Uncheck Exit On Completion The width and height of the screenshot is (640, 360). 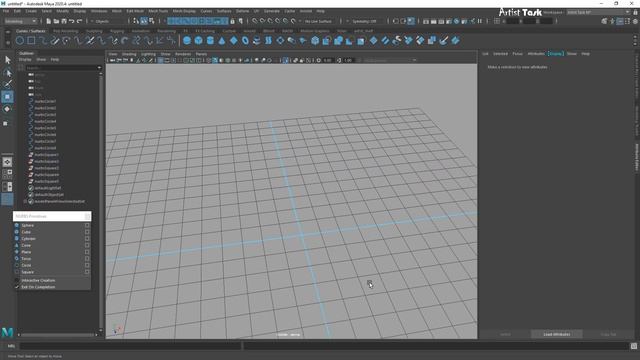[x=38, y=287]
